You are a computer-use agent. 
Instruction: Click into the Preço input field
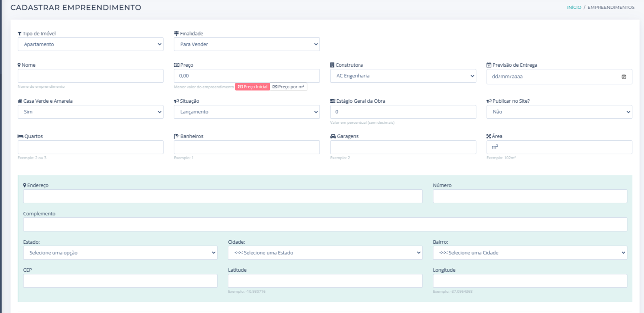click(246, 76)
